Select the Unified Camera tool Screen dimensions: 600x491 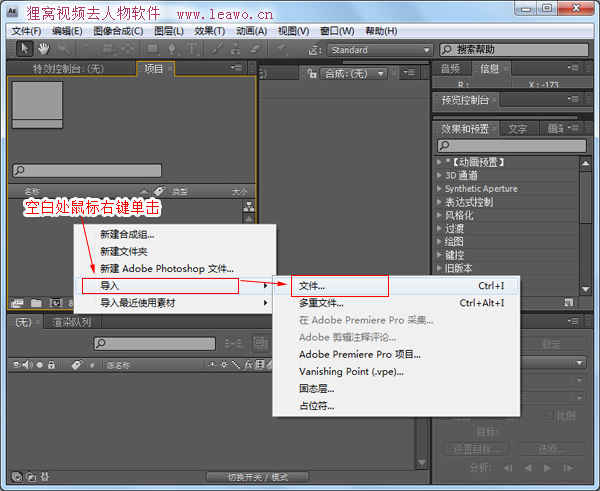click(x=108, y=49)
